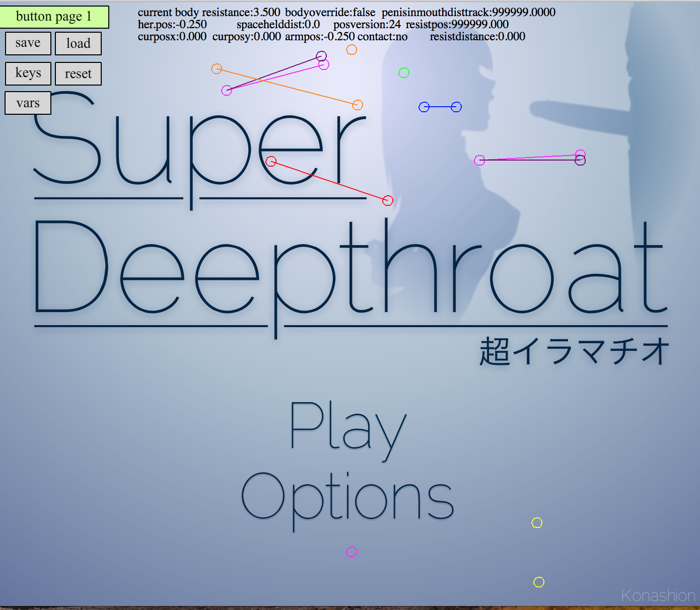Open the vars debug button
Screen dimensions: 700x610
pos(28,103)
